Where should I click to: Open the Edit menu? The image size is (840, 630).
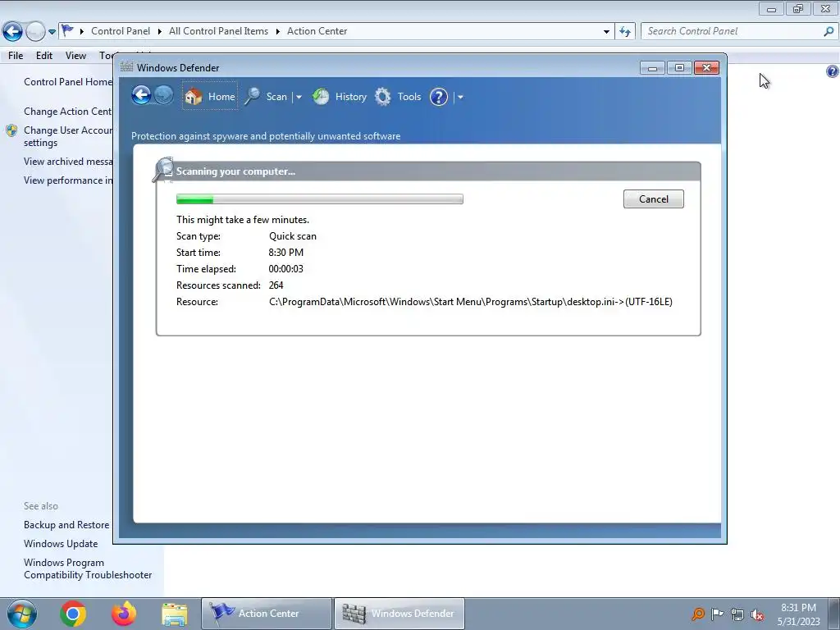click(44, 55)
